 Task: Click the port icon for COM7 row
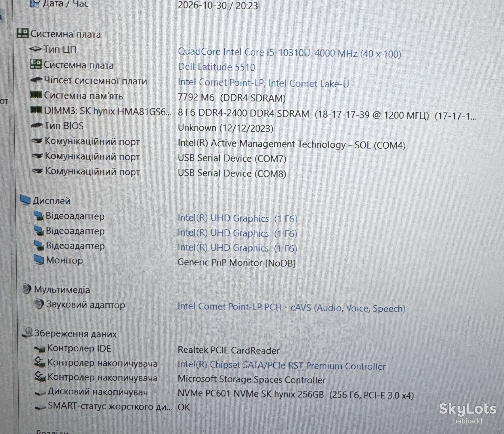pos(37,155)
